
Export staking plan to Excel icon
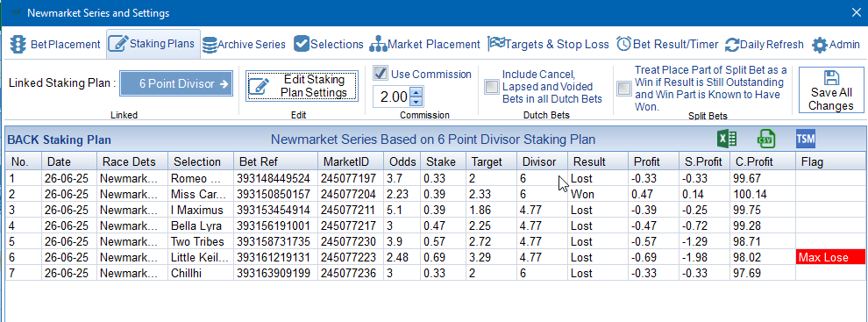[726, 140]
